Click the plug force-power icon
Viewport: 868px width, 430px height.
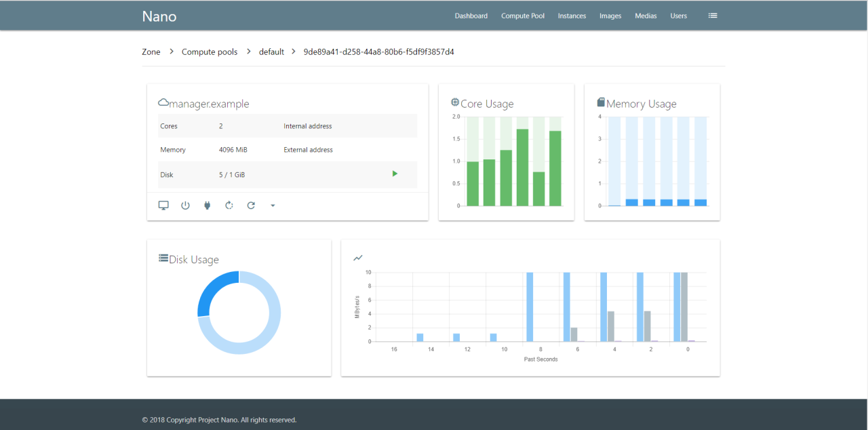208,206
